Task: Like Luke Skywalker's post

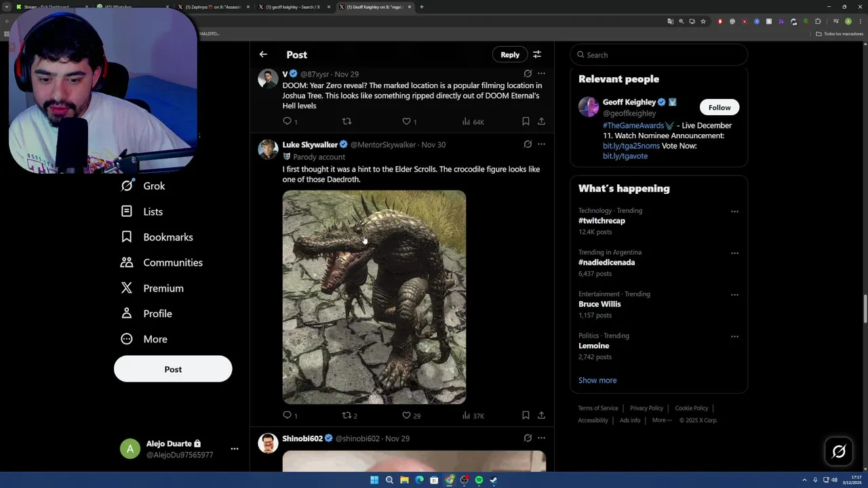Action: click(410, 415)
